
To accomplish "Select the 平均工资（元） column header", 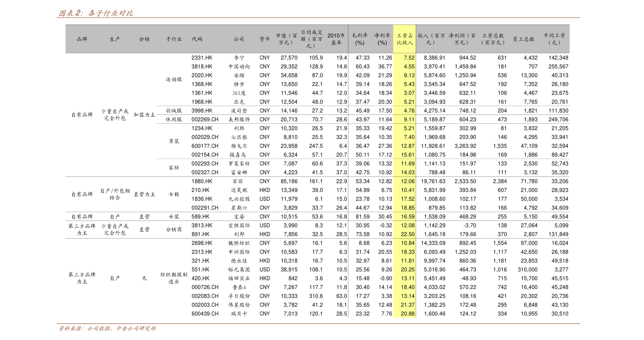I will click(x=554, y=39).
